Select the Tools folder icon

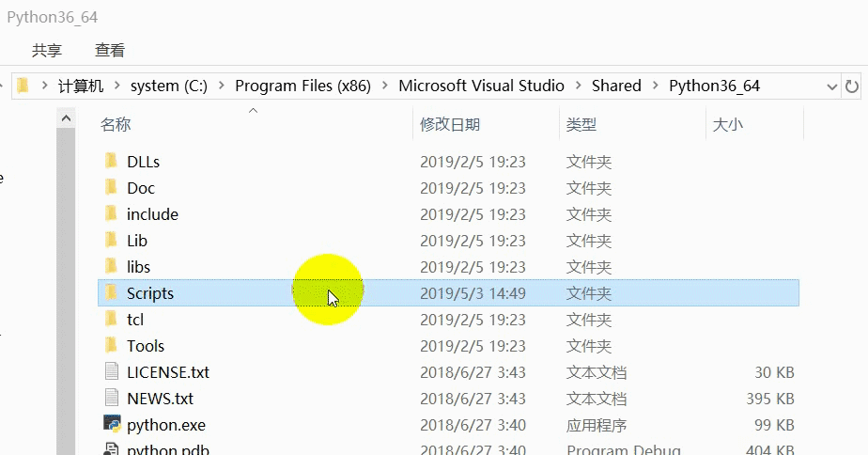click(x=111, y=345)
